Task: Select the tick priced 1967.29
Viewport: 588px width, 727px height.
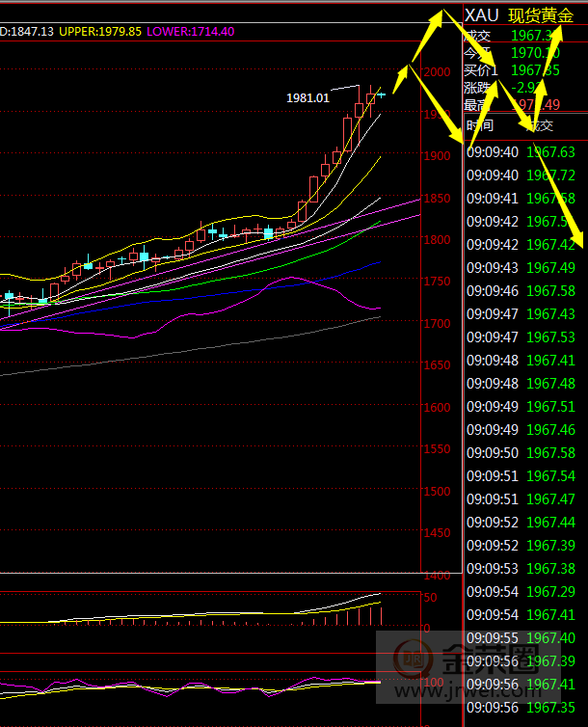Action: click(x=551, y=592)
